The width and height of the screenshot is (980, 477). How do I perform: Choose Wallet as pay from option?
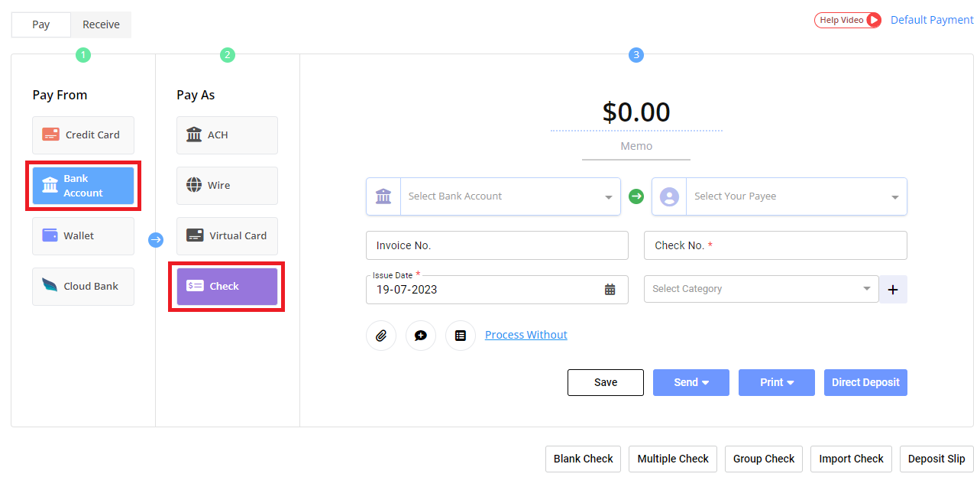(83, 236)
